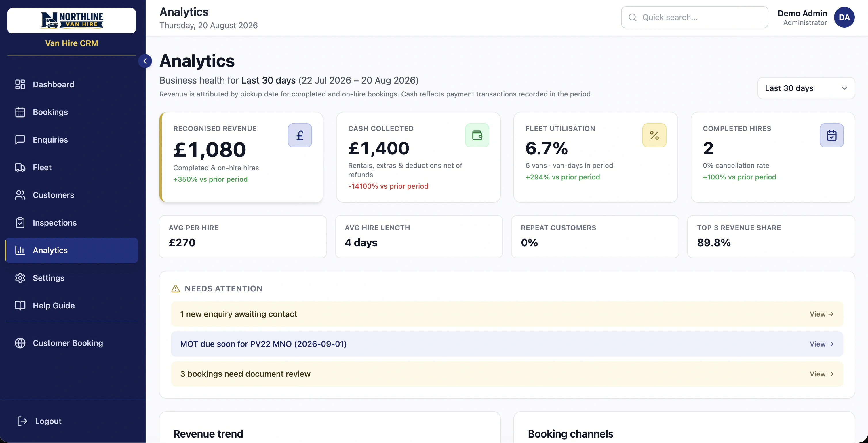Click the Help Guide book icon

(20, 305)
